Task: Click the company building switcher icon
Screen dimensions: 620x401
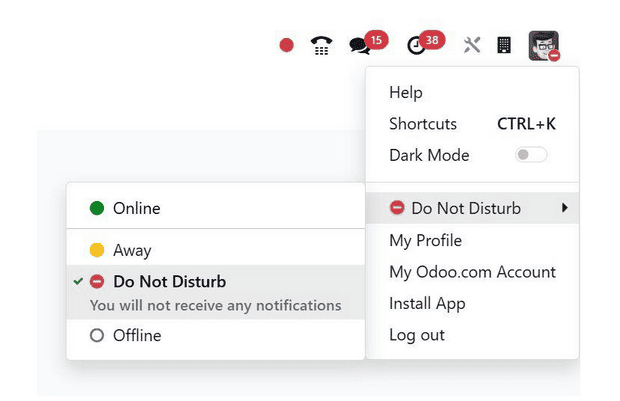Action: [504, 45]
